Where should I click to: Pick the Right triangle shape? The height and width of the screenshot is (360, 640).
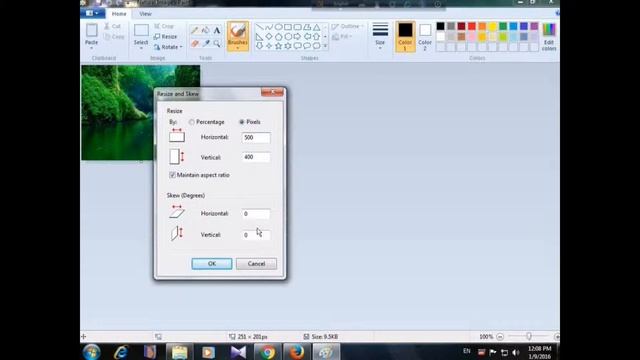pos(259,36)
